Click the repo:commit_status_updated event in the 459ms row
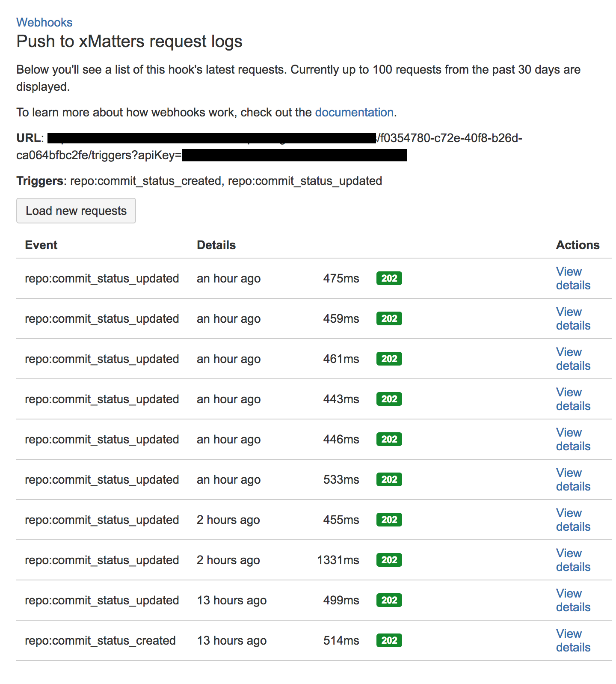 click(x=102, y=318)
